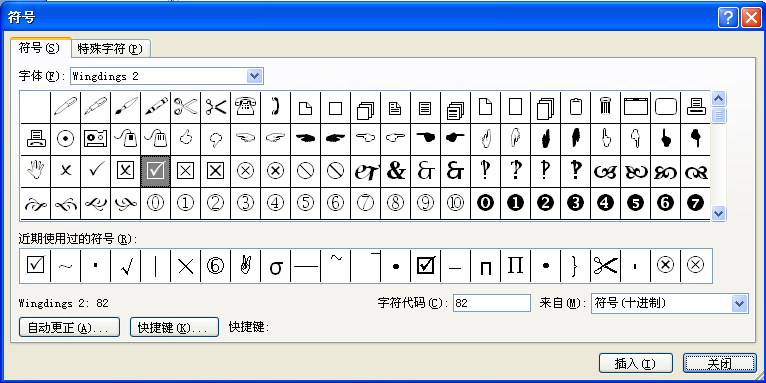Click the 字符代码 input field
The height and width of the screenshot is (383, 766).
coord(491,303)
